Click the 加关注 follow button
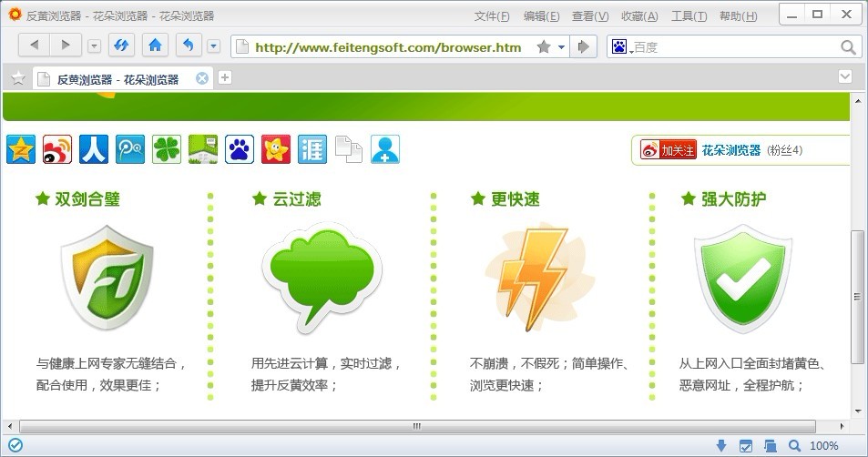868x457 pixels. [x=669, y=150]
